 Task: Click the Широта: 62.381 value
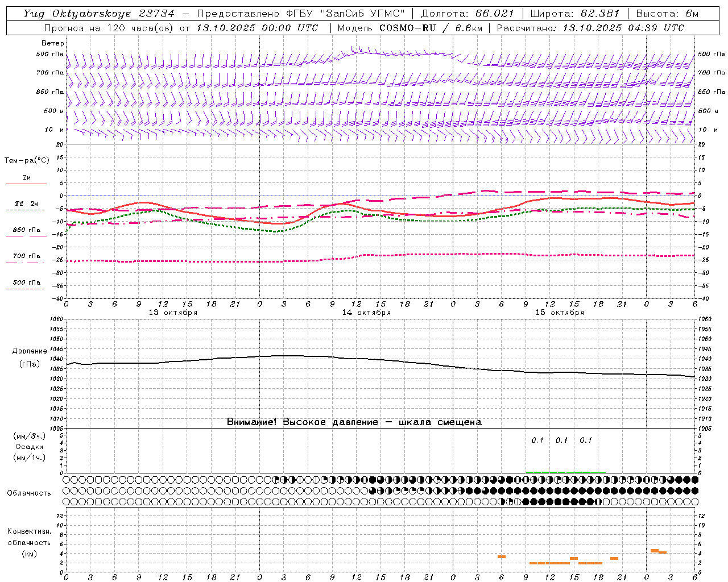point(574,14)
